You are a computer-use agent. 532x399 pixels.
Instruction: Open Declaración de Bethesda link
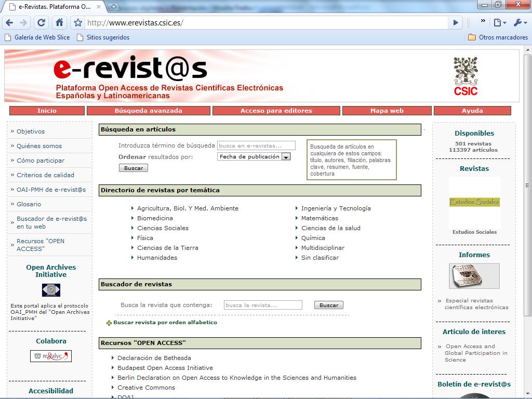[x=154, y=358]
